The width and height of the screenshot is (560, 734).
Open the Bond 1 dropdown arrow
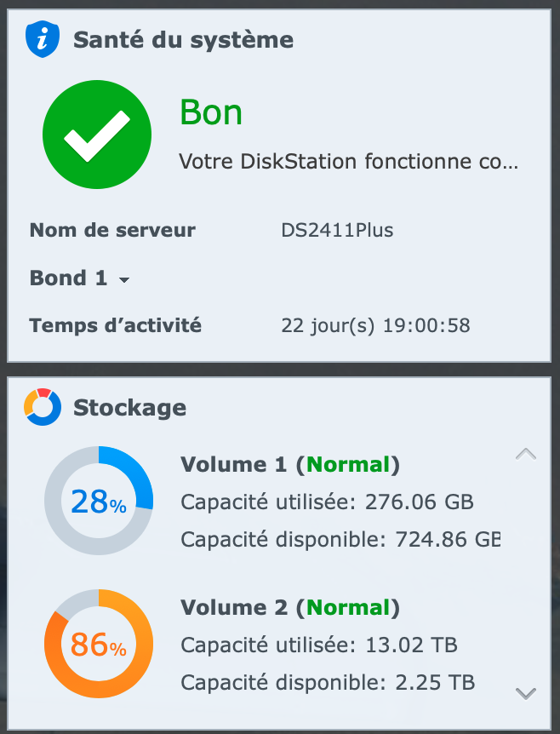point(124,280)
